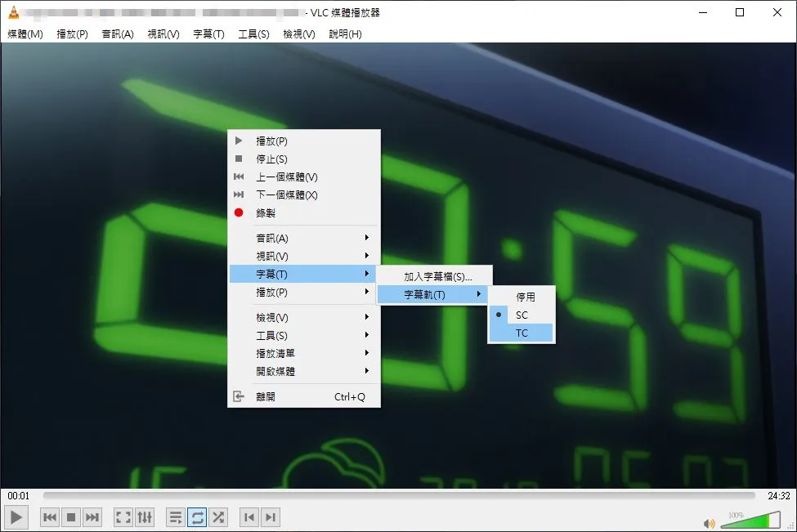Skip to the next media in the bottom toolbar
Viewport: 797px width, 532px height.
92,517
